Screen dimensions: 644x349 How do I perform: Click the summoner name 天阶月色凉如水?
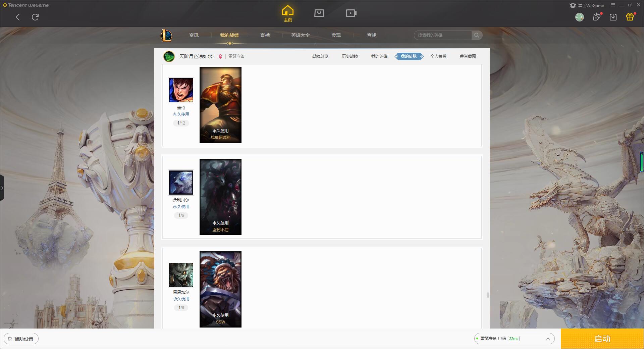coord(197,56)
